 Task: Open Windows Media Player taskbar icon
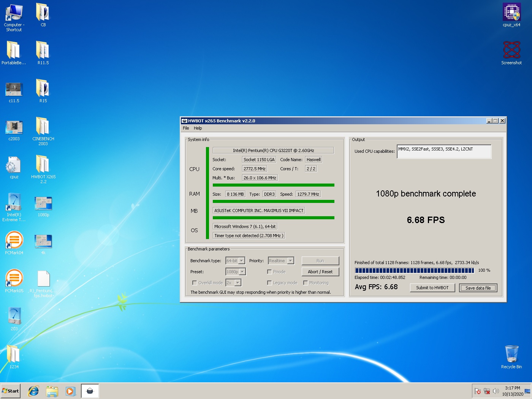70,391
